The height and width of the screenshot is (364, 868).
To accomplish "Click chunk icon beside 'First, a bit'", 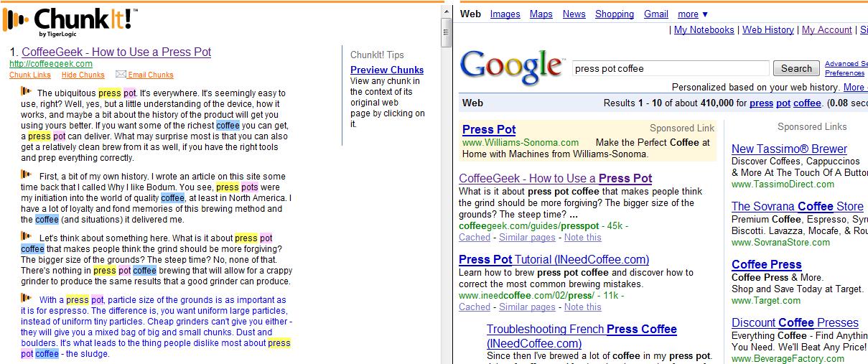I will coord(26,174).
